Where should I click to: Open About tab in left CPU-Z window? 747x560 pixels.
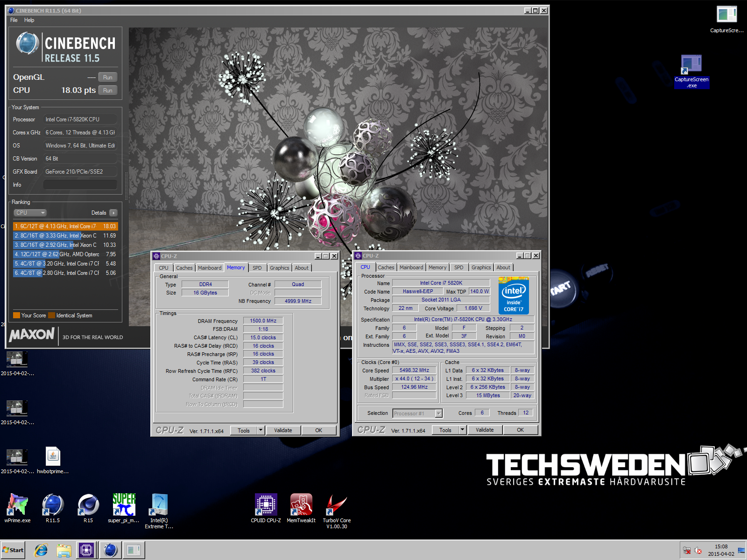click(302, 268)
